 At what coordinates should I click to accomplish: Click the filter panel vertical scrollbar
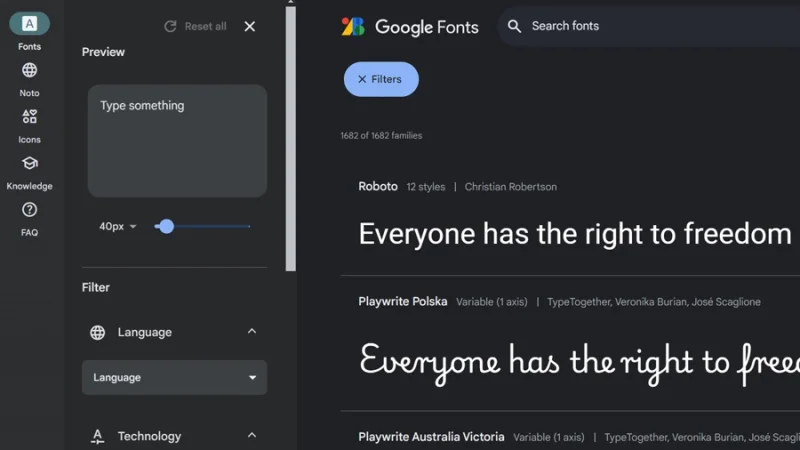click(291, 138)
